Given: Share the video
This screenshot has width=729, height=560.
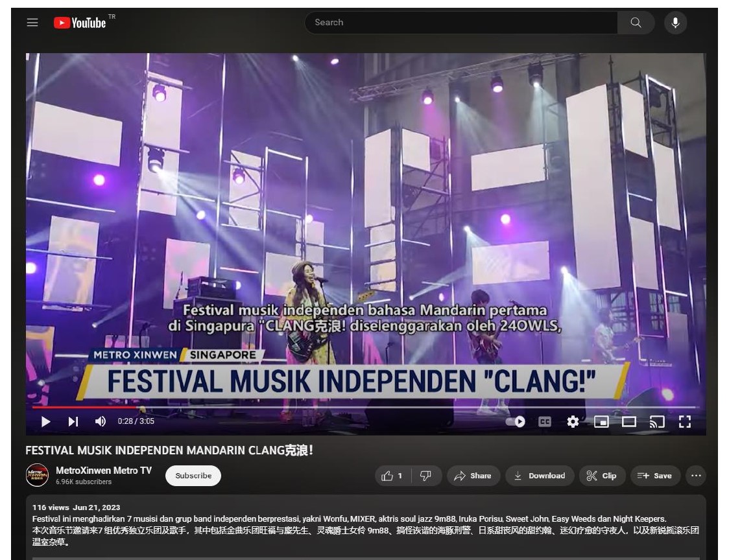Looking at the screenshot, I should (x=473, y=476).
